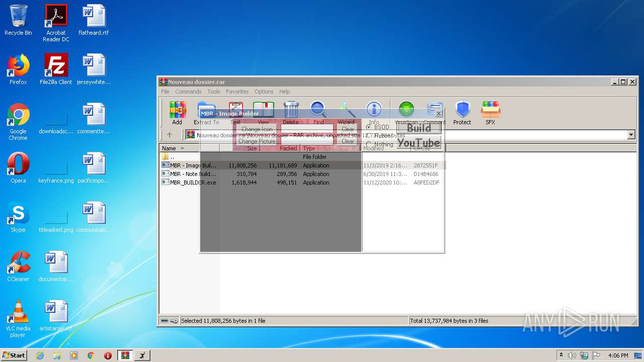Go up one folder level arrow

[170, 135]
